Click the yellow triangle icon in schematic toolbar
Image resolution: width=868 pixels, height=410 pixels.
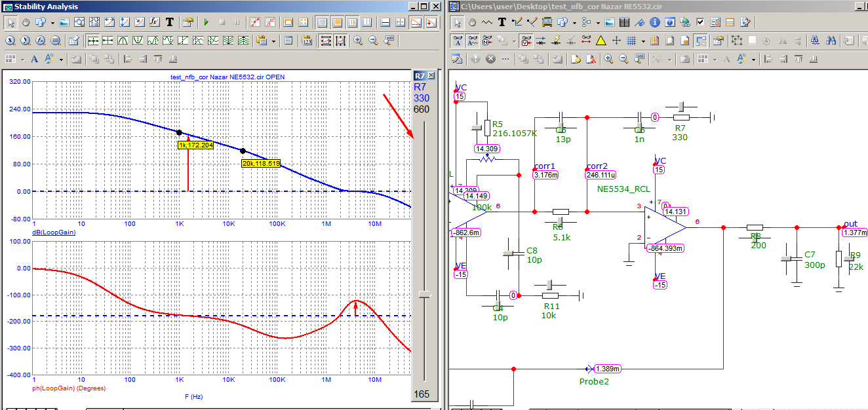tap(601, 41)
